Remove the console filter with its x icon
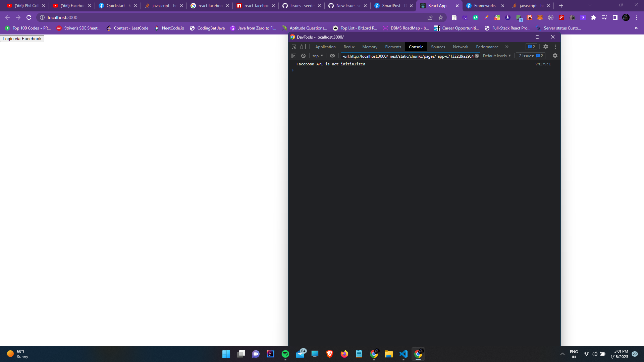Viewport: 644px width, 362px height. [x=477, y=56]
